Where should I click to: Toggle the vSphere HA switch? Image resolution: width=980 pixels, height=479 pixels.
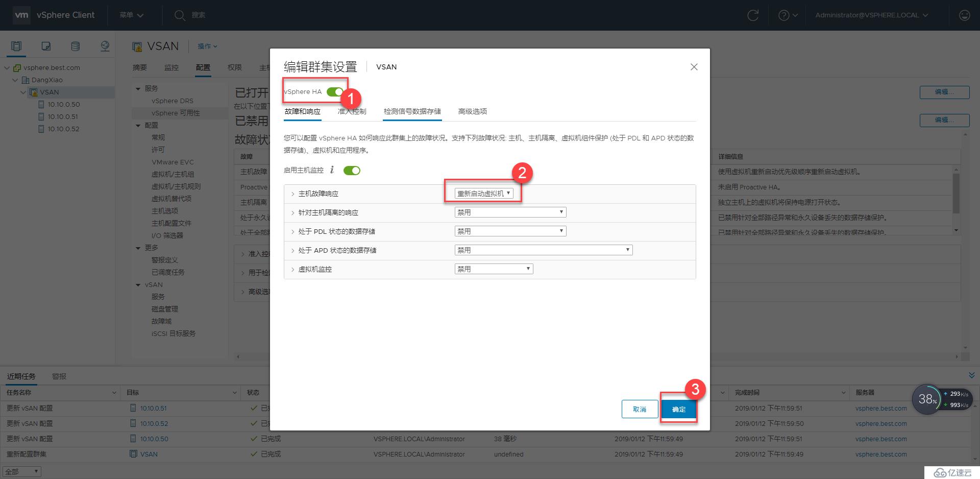tap(335, 92)
